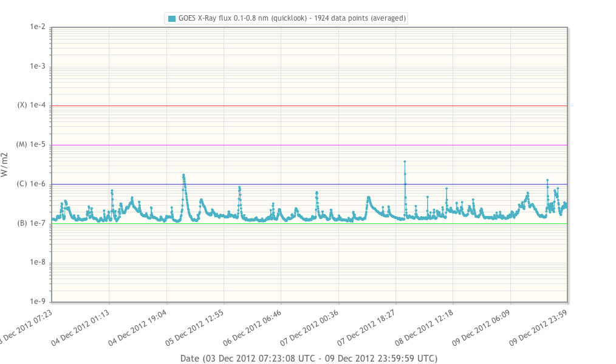Click the (X) 1e-4 y-axis label
616x364 pixels.
coord(32,106)
